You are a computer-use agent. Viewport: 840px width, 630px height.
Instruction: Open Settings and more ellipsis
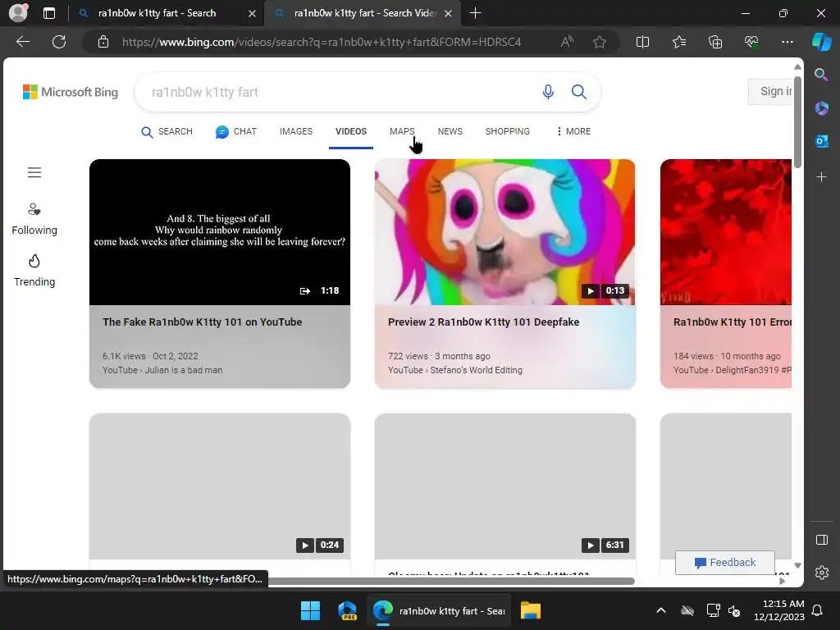[x=787, y=42]
